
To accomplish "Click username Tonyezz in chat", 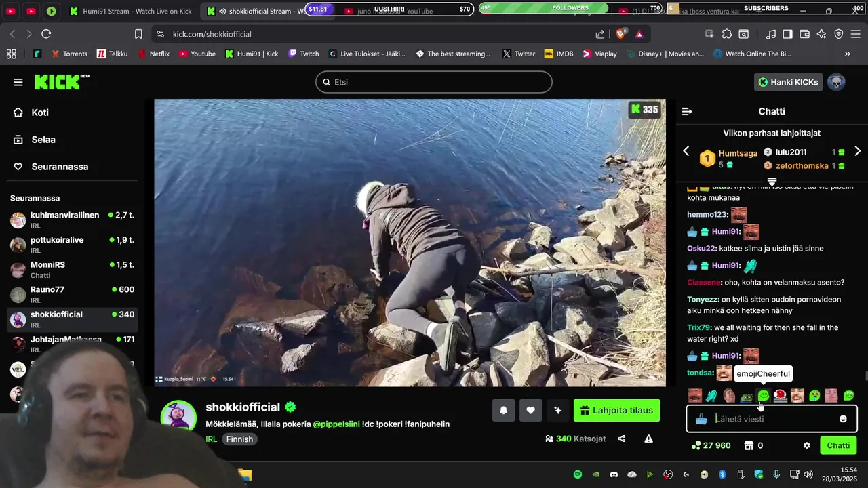I will pos(703,300).
